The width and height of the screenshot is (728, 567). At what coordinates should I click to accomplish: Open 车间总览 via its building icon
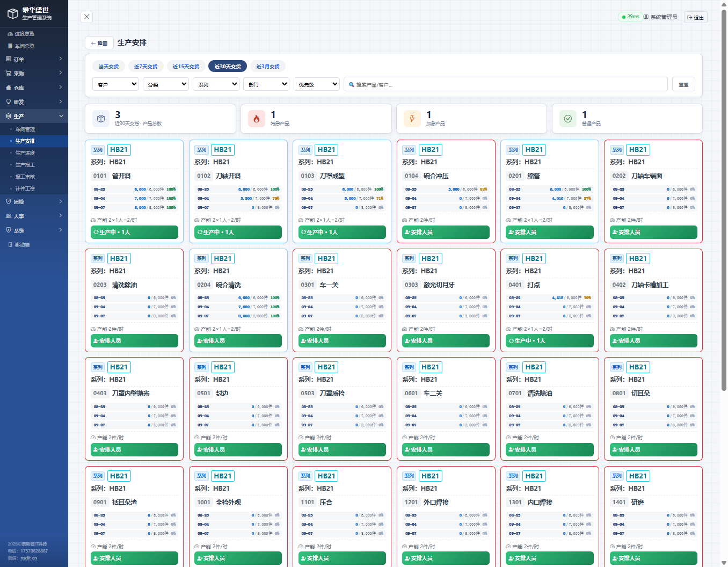[x=10, y=46]
